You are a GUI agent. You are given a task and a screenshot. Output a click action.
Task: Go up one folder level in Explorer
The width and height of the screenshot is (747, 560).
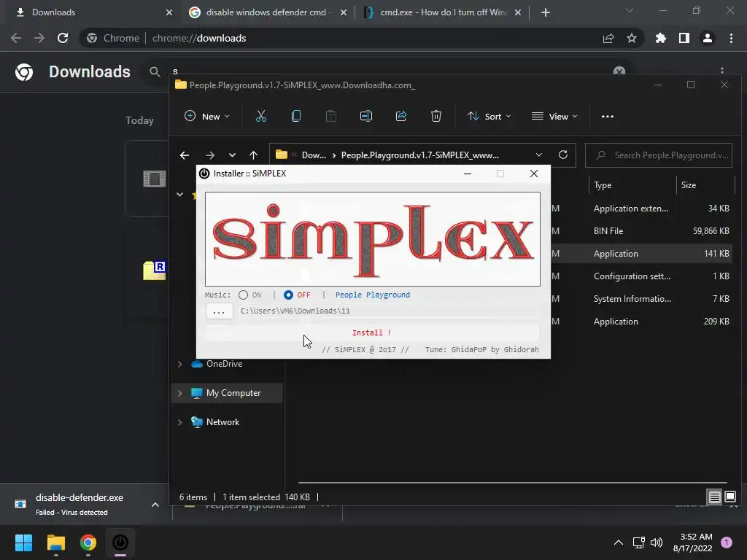(253, 155)
